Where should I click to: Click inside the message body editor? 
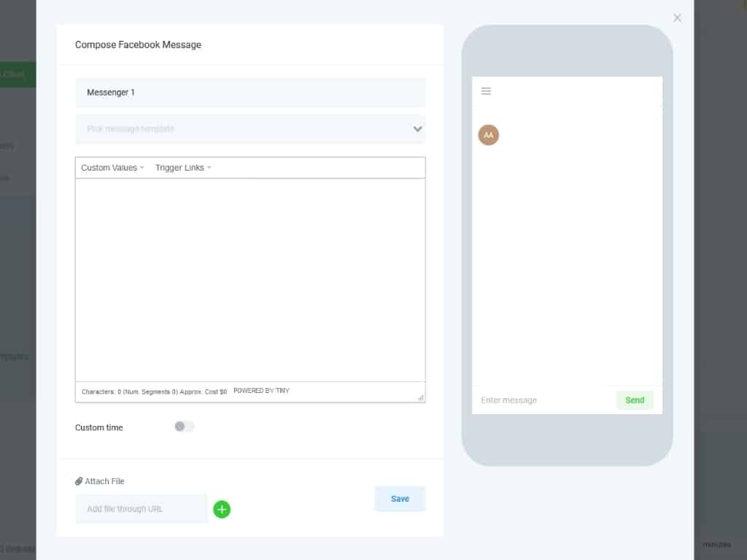250,280
